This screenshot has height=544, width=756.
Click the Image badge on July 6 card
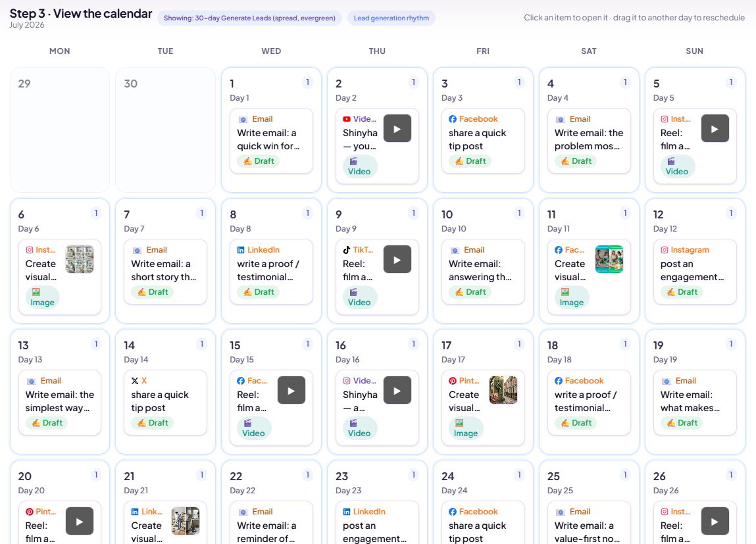(x=42, y=297)
